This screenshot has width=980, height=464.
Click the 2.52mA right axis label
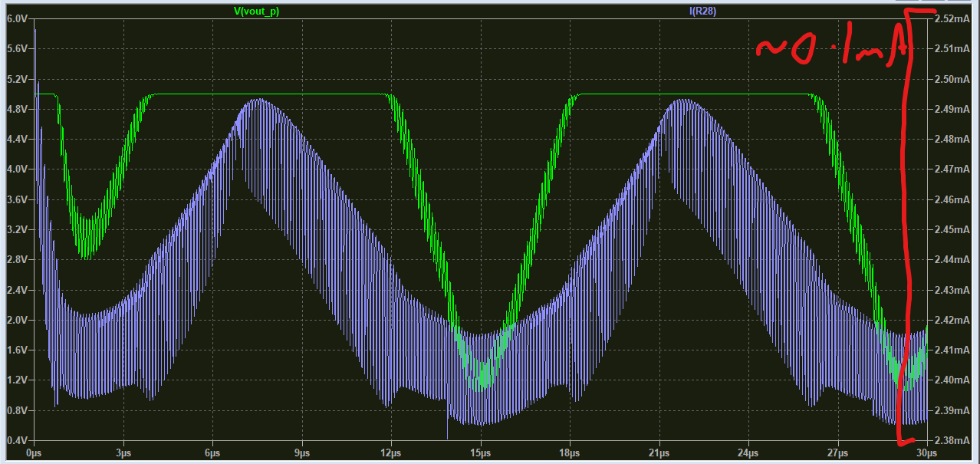949,18
